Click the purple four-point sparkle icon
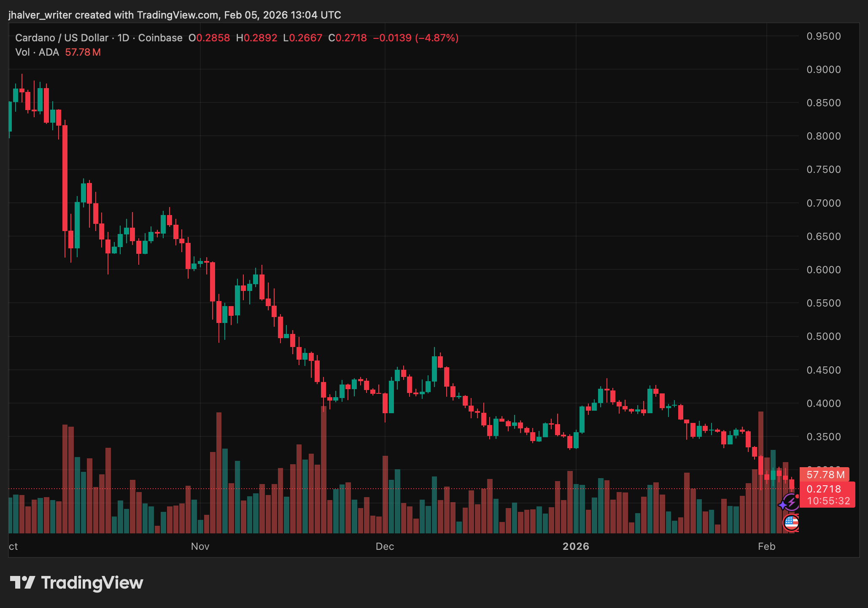The width and height of the screenshot is (868, 608). 783,505
